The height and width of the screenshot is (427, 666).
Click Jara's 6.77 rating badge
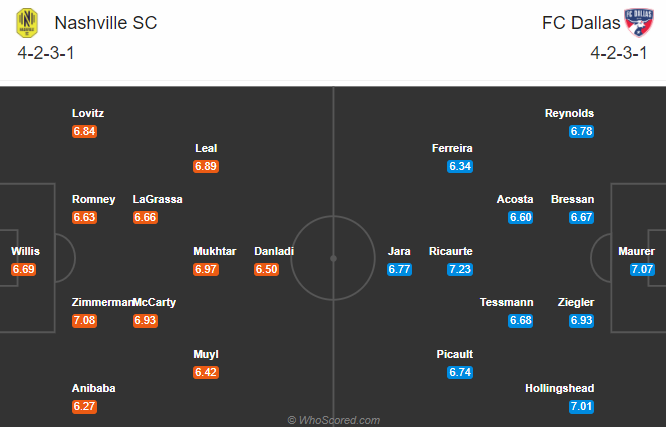coord(399,269)
